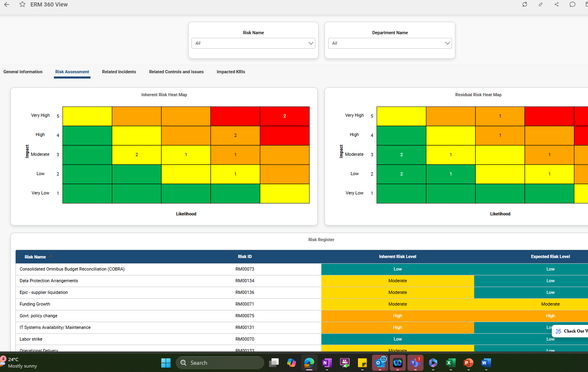This screenshot has width=588, height=372.
Task: Open the Related Incidents tab
Action: click(119, 72)
